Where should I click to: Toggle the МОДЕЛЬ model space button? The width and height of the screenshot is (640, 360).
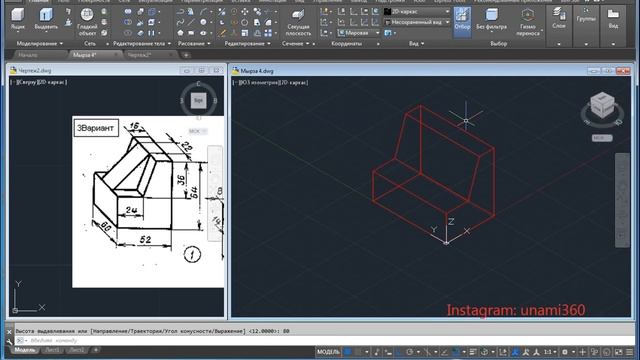(328, 352)
